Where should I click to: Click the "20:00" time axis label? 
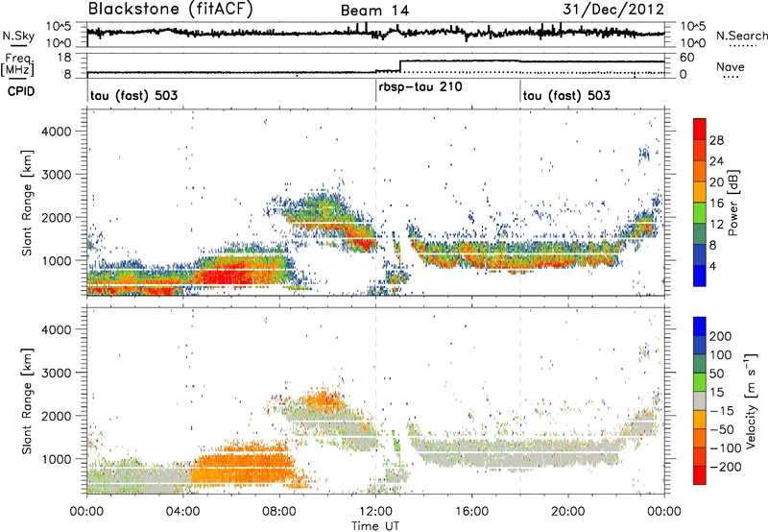tap(568, 512)
